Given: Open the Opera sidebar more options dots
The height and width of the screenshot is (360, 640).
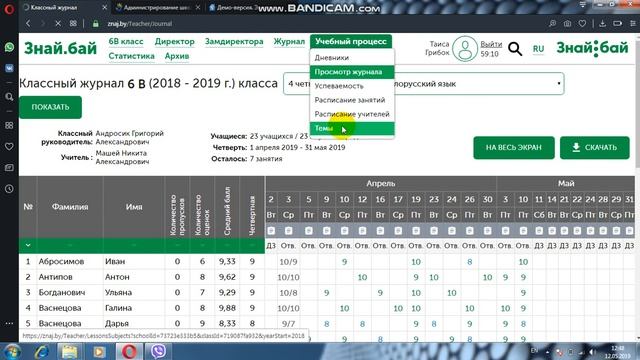Looking at the screenshot, I should (9, 323).
